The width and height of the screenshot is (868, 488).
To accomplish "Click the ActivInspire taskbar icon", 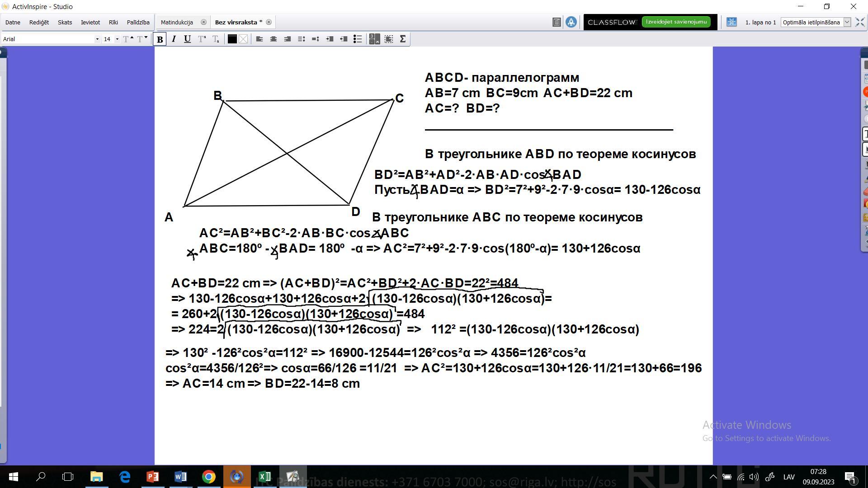I will tap(292, 477).
